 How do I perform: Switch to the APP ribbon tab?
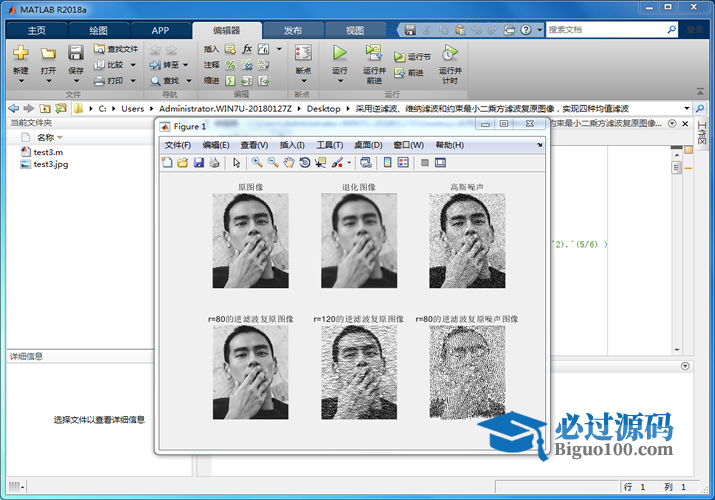(160, 30)
